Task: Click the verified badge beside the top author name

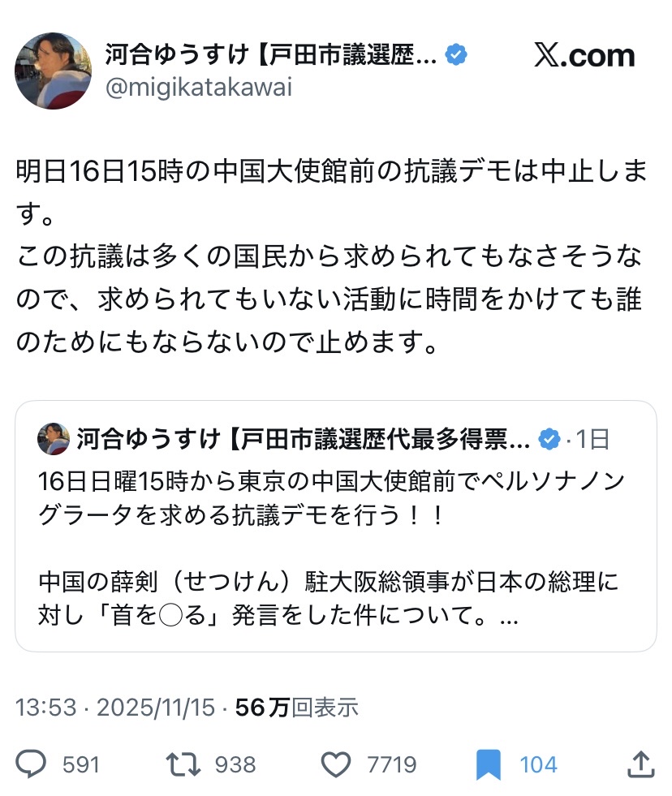Action: [457, 55]
